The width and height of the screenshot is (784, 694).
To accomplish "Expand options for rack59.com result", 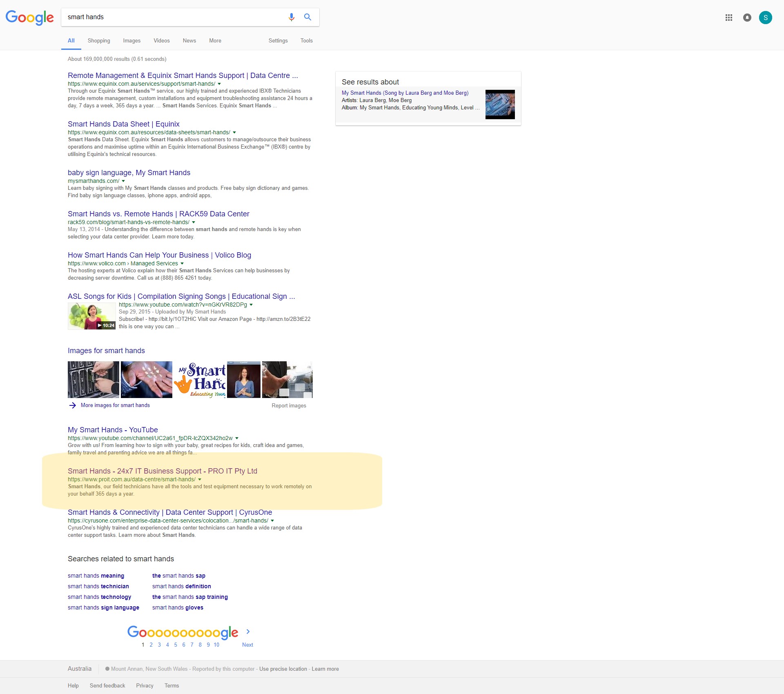I will 194,222.
